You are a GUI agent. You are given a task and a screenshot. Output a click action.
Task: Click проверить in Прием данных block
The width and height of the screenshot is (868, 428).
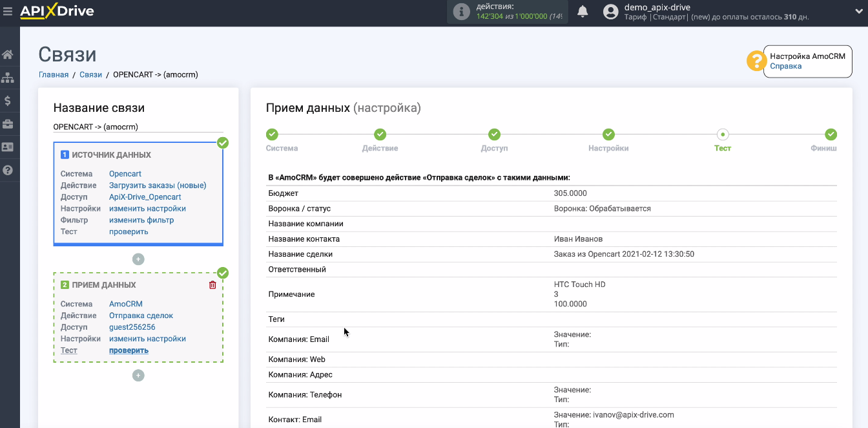[129, 350]
